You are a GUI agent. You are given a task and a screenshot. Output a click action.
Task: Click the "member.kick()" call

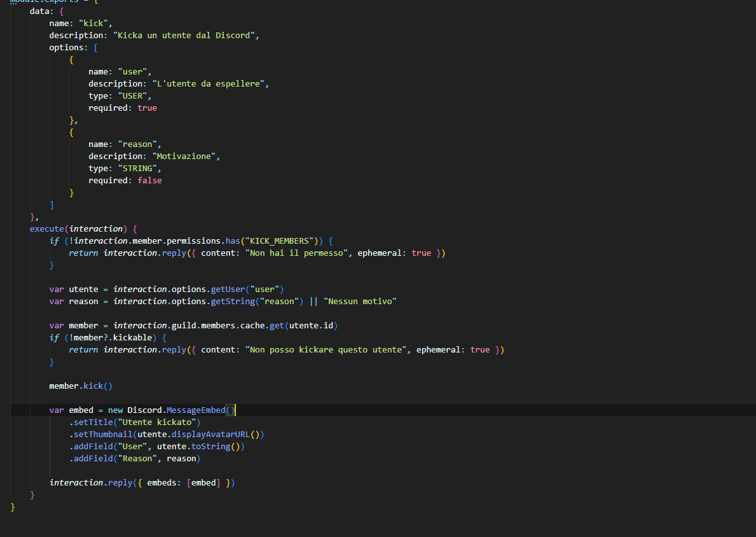click(81, 386)
